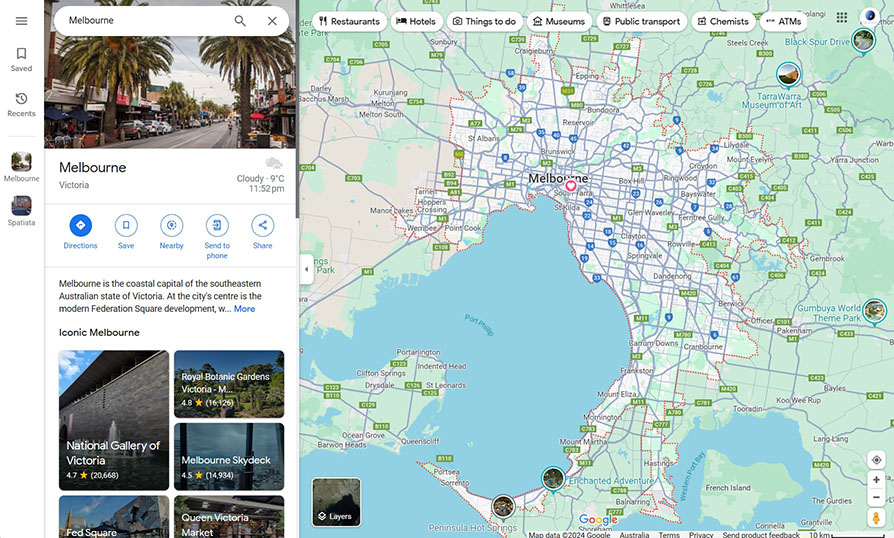Image resolution: width=894 pixels, height=538 pixels.
Task: Open National Gallery of Victoria card
Action: click(113, 420)
